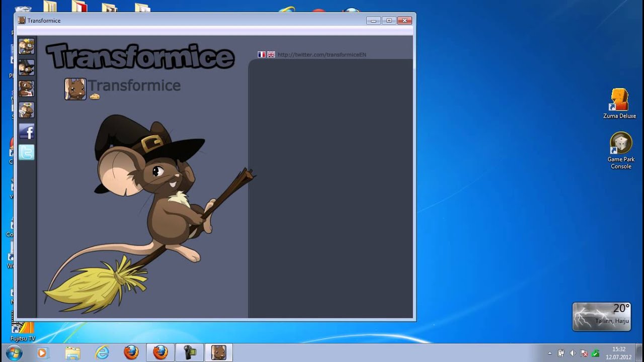The image size is (644, 362).
Task: Click the large Transformice logo banner
Action: [x=140, y=56]
